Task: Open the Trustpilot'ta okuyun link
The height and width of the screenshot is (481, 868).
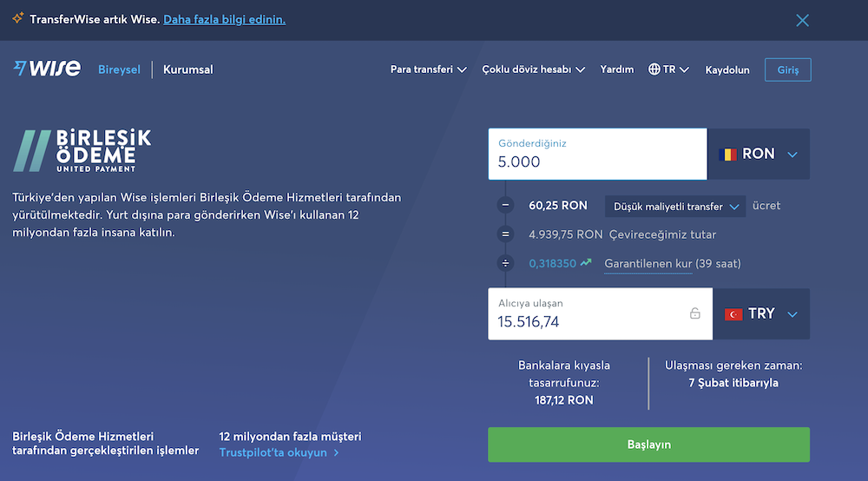Action: coord(279,452)
